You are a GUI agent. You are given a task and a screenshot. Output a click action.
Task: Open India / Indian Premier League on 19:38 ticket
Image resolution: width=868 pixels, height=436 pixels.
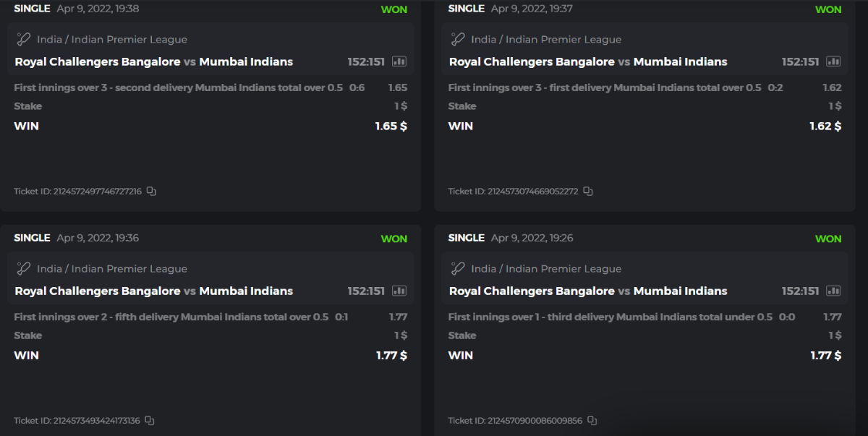112,40
